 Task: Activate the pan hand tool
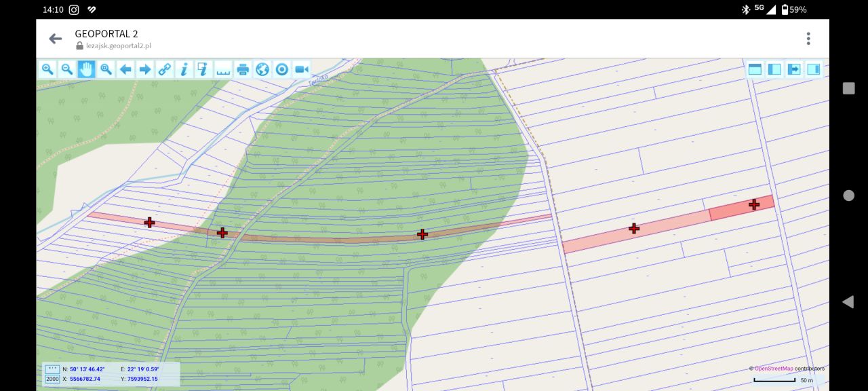(86, 69)
